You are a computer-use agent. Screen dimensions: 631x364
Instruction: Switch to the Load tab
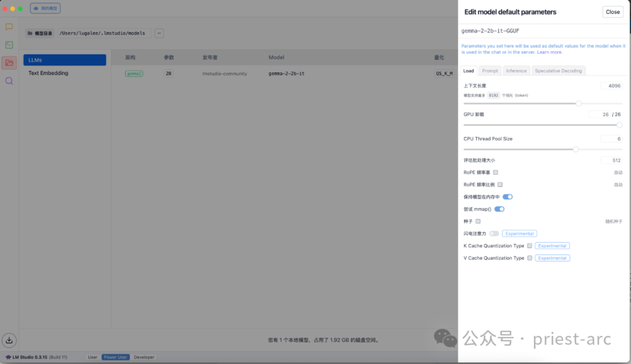coord(469,71)
